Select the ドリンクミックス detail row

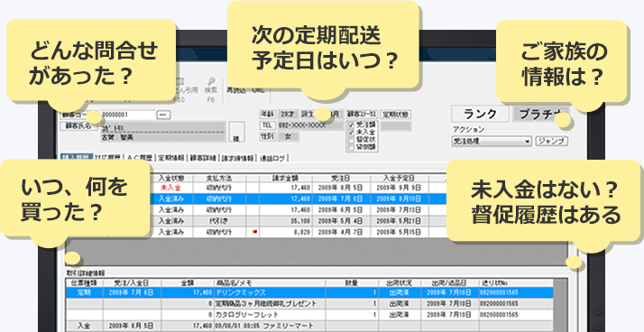pyautogui.click(x=310, y=293)
